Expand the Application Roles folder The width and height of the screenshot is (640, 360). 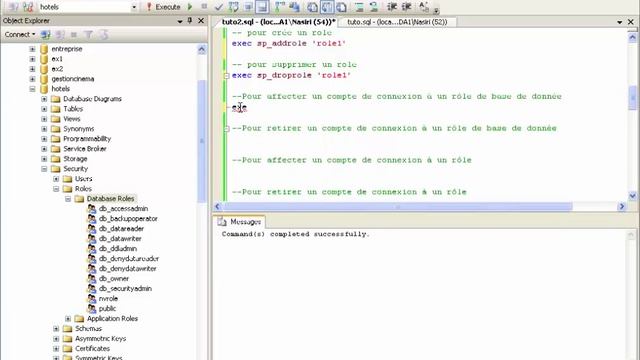[68, 319]
